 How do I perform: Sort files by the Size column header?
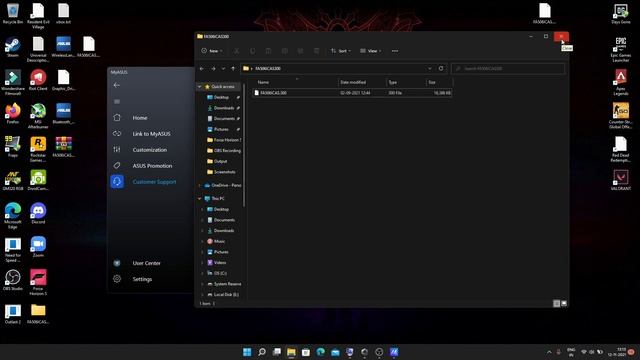tap(439, 82)
